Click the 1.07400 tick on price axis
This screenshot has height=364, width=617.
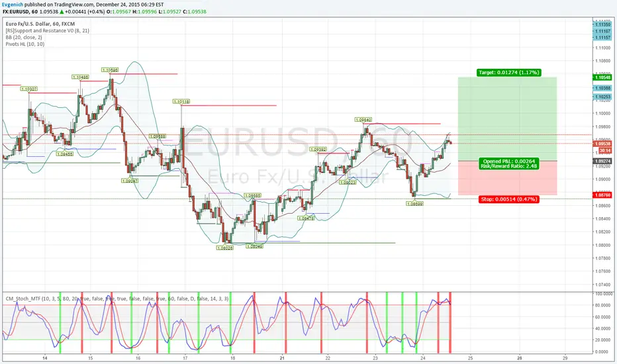(x=603, y=285)
